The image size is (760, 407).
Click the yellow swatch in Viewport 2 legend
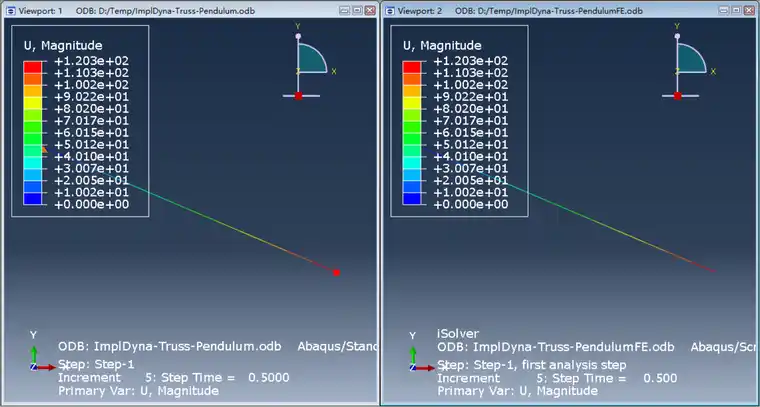click(412, 103)
